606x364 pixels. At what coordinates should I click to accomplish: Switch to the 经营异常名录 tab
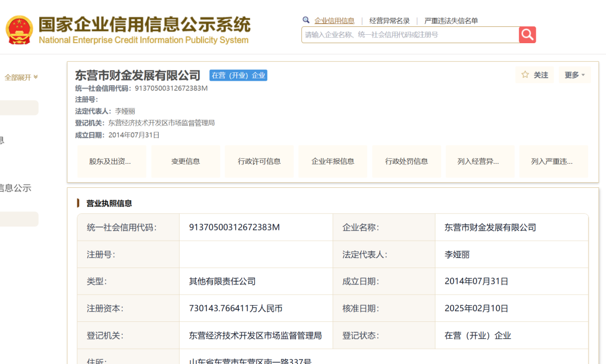pyautogui.click(x=389, y=21)
